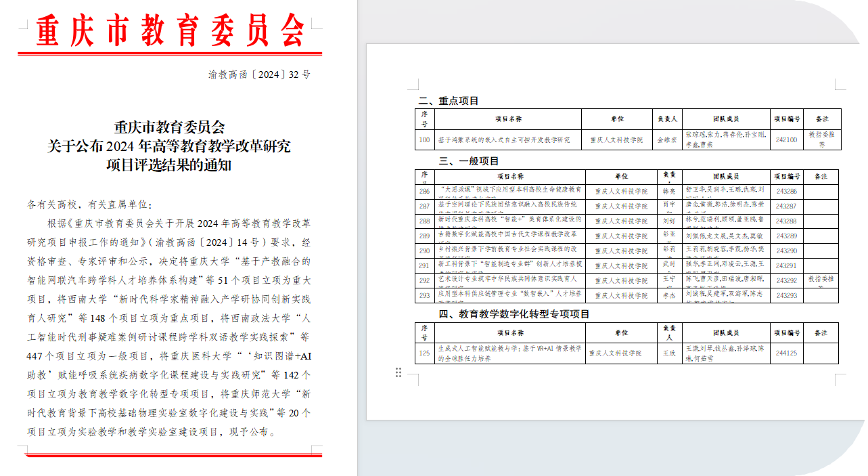Select project number cell 243293

[786, 296]
